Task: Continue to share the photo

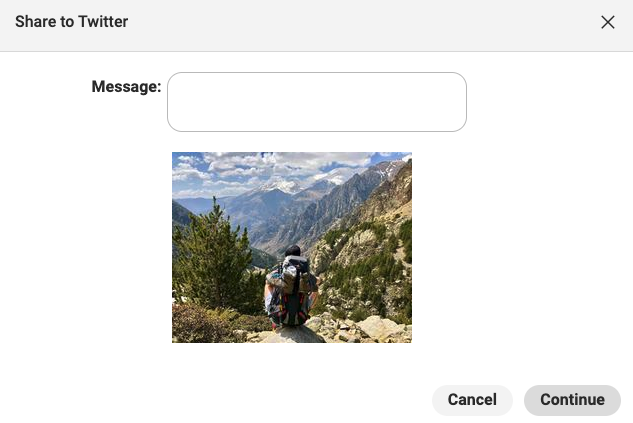Action: point(572,400)
